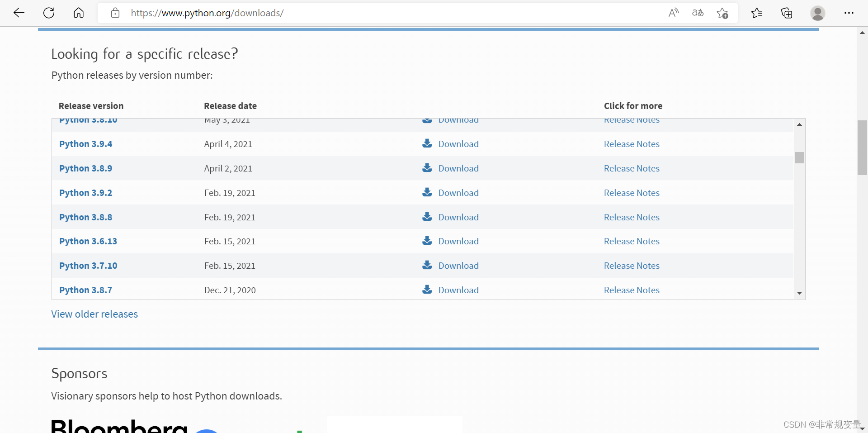Click the download icon for Python 3.9.2
This screenshot has width=868, height=433.
pos(427,192)
